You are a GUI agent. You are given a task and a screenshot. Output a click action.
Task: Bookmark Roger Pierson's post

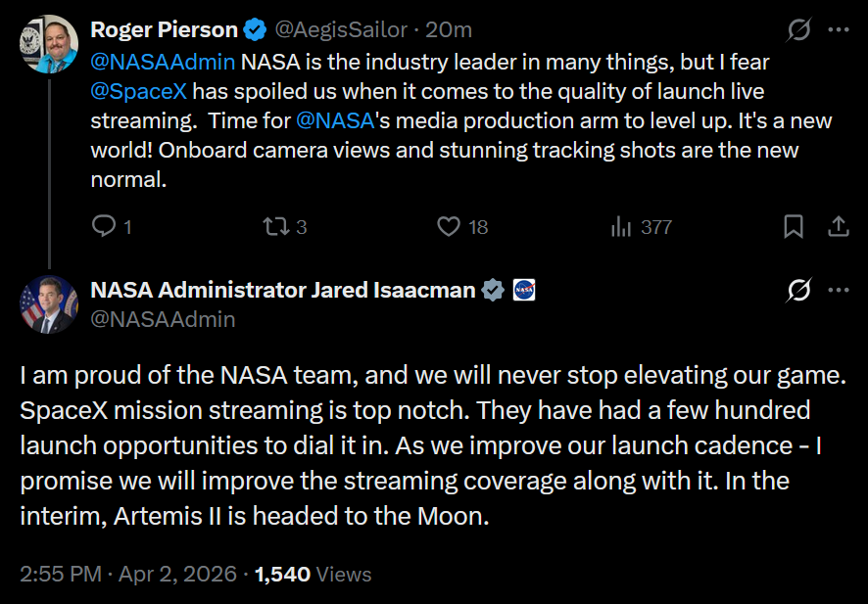[x=794, y=227]
